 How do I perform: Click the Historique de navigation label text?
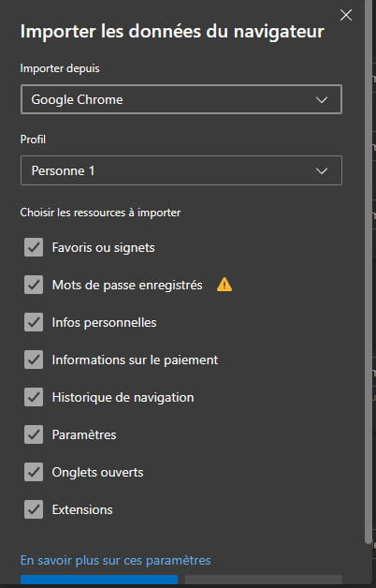tap(123, 398)
